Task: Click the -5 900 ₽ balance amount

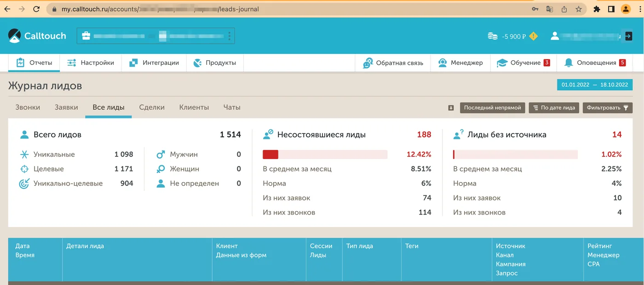Action: [513, 36]
